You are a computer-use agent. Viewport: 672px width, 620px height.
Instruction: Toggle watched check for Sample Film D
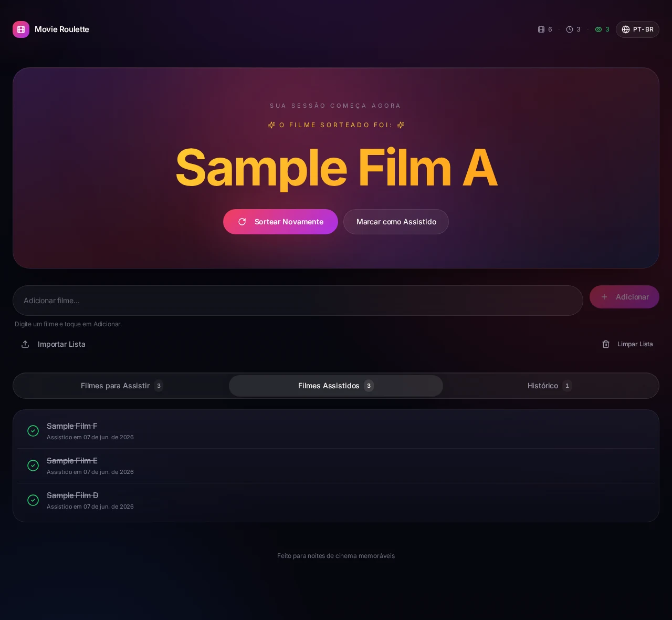pos(33,500)
